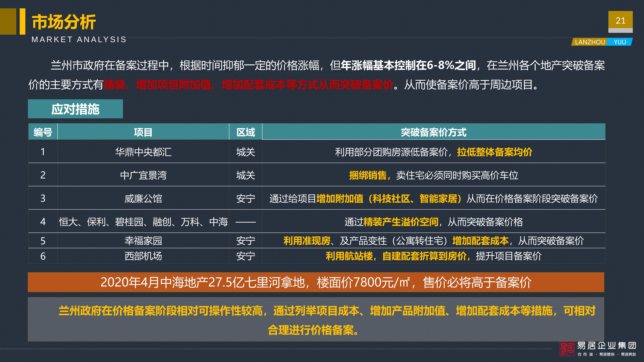Click the 易居企业集团 company name

[x=607, y=346]
